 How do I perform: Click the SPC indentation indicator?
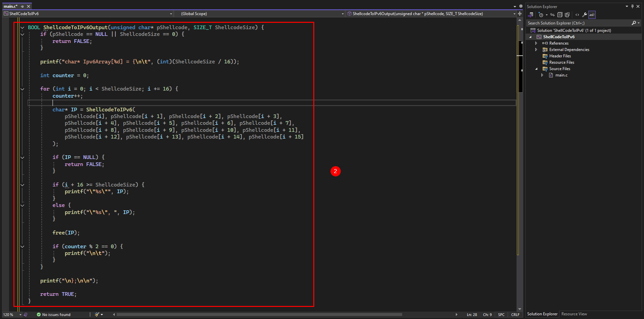coord(501,315)
